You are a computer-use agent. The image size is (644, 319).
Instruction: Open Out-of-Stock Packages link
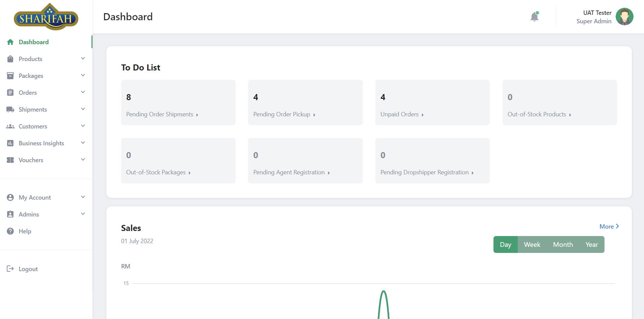(x=158, y=172)
